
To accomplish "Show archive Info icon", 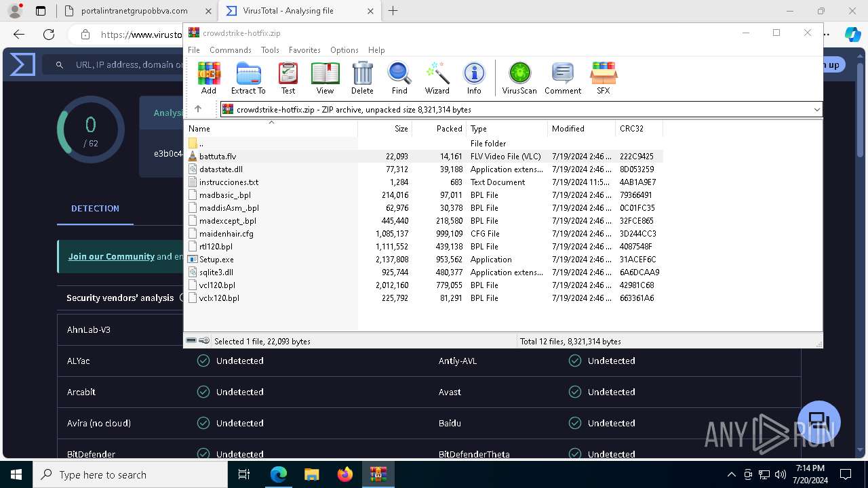I will 474,78.
